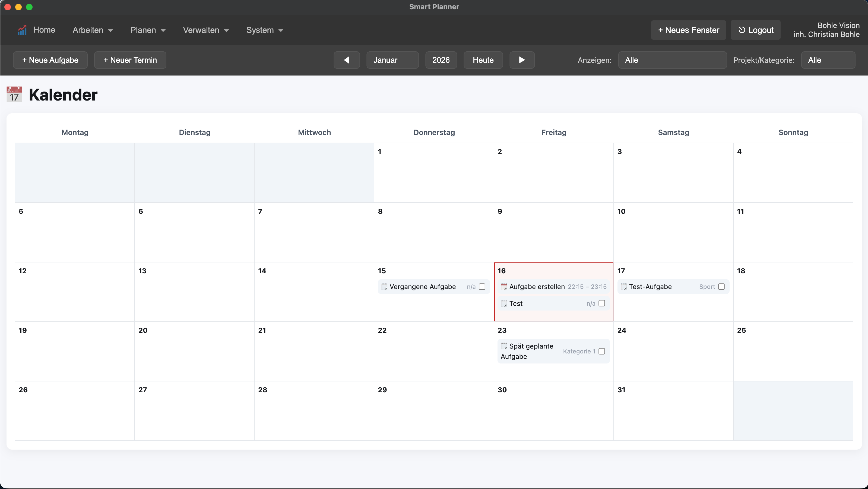
Task: Click the note icon of Spät geplante Aufgabe
Action: point(504,346)
